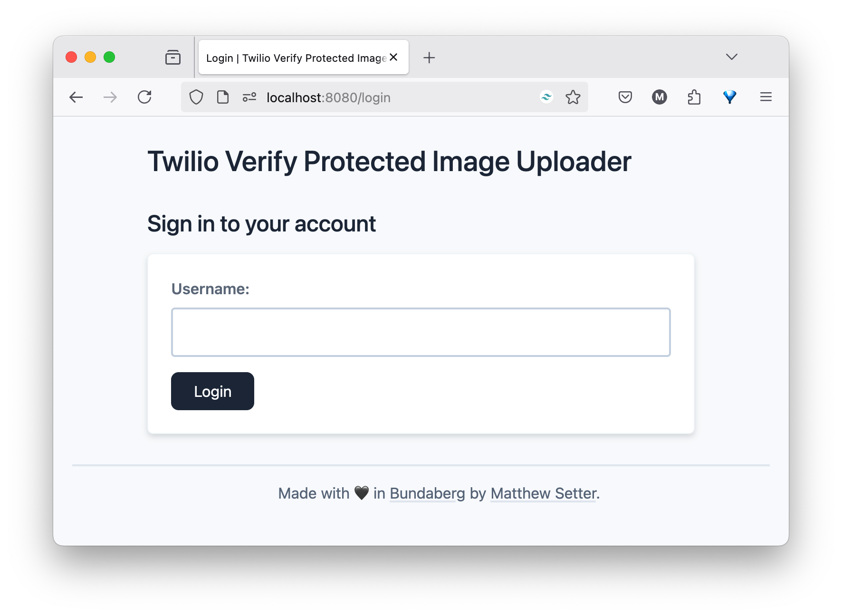Open the extensions puzzle piece

click(694, 97)
